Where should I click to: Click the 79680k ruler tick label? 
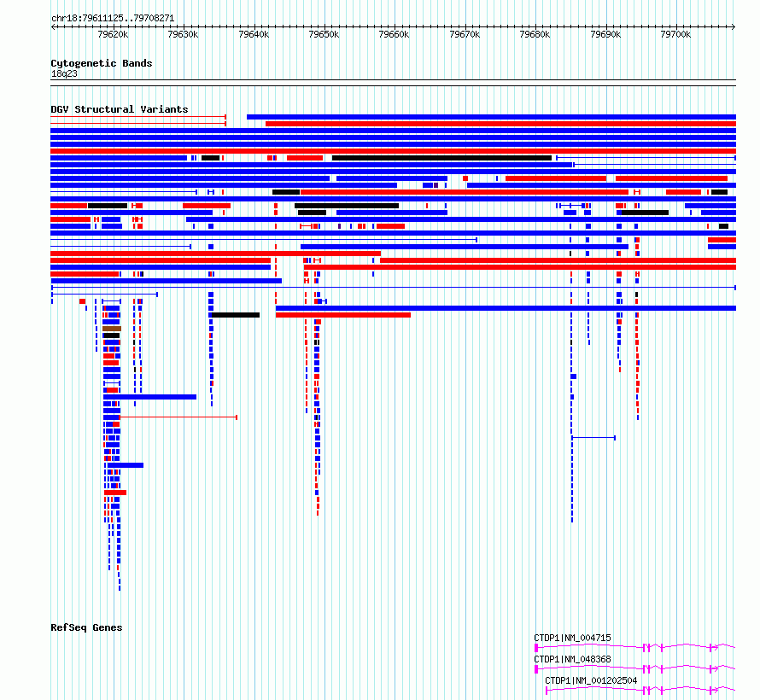click(x=535, y=34)
